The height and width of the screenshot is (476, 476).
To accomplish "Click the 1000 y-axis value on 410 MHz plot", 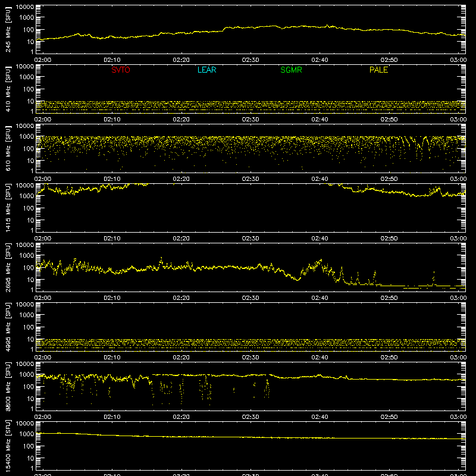I will (x=27, y=77).
